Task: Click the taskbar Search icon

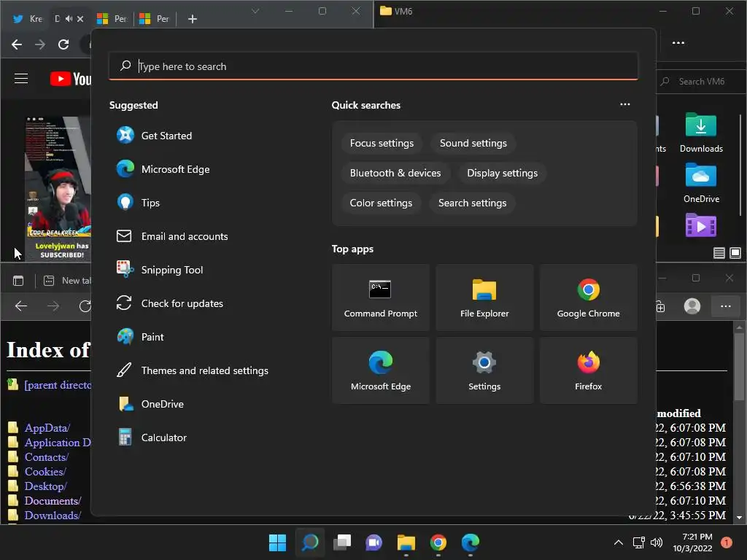Action: click(309, 542)
